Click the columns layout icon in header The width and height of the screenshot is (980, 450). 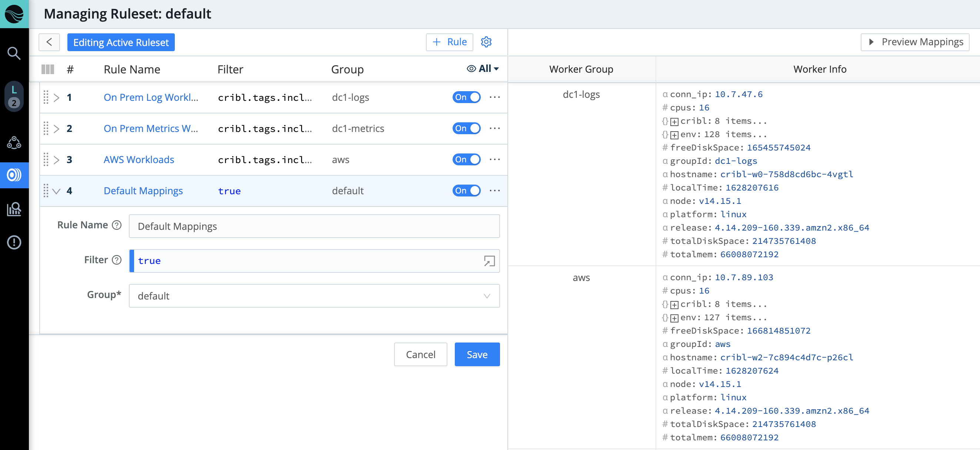[47, 69]
